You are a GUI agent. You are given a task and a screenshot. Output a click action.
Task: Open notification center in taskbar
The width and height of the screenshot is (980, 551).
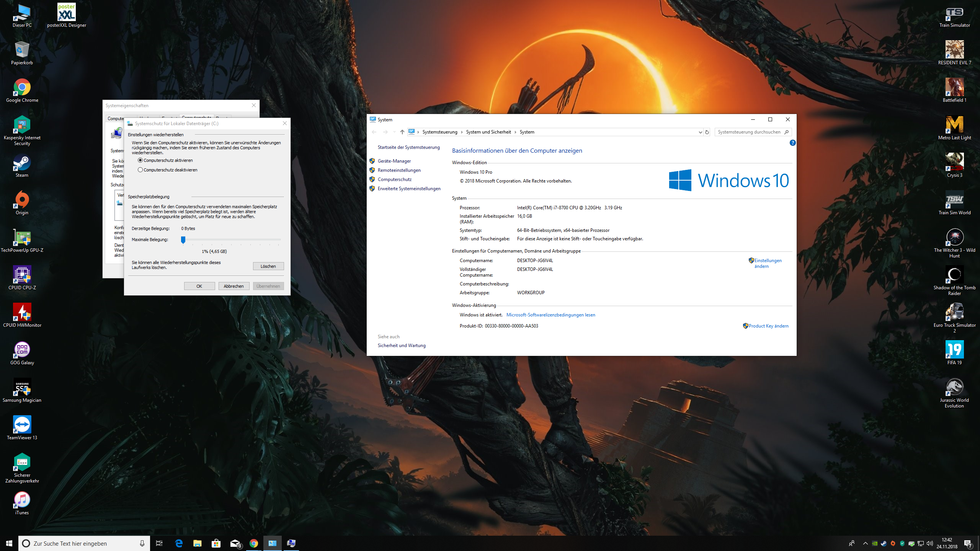969,543
